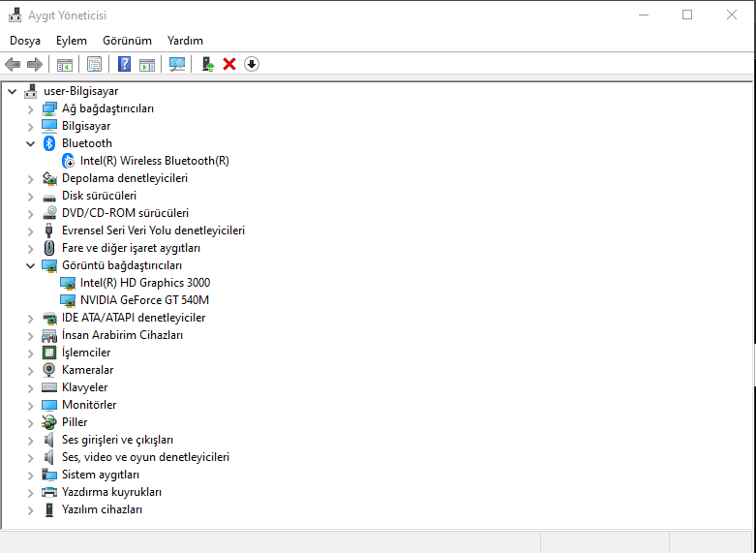
Task: Click the Depolama denetleyicileri icon
Action: 49,178
